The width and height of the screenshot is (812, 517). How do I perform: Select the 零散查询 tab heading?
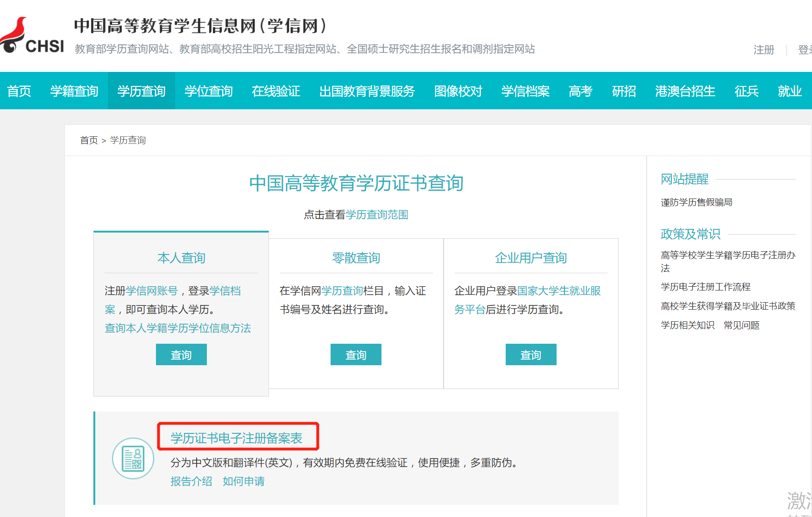coord(356,258)
